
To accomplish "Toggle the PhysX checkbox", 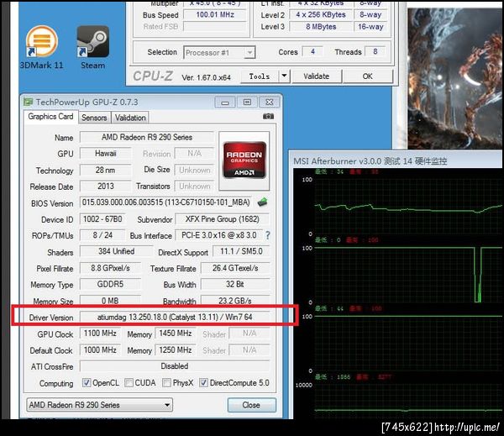I will (x=166, y=382).
